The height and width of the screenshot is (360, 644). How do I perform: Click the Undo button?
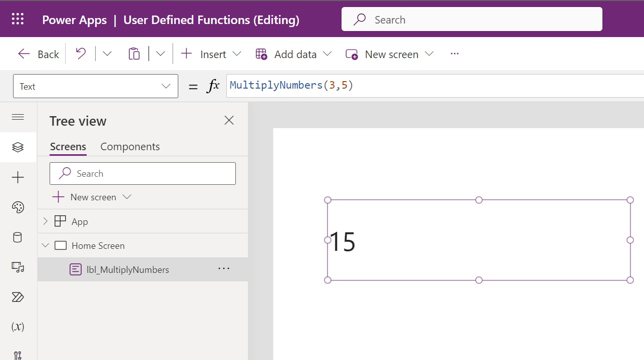(x=81, y=54)
